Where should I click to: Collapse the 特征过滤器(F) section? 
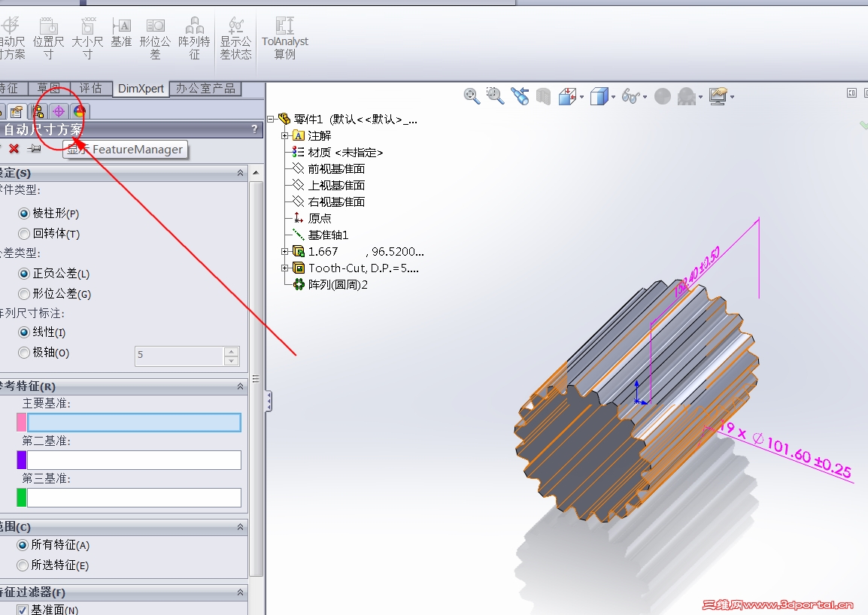(x=240, y=592)
